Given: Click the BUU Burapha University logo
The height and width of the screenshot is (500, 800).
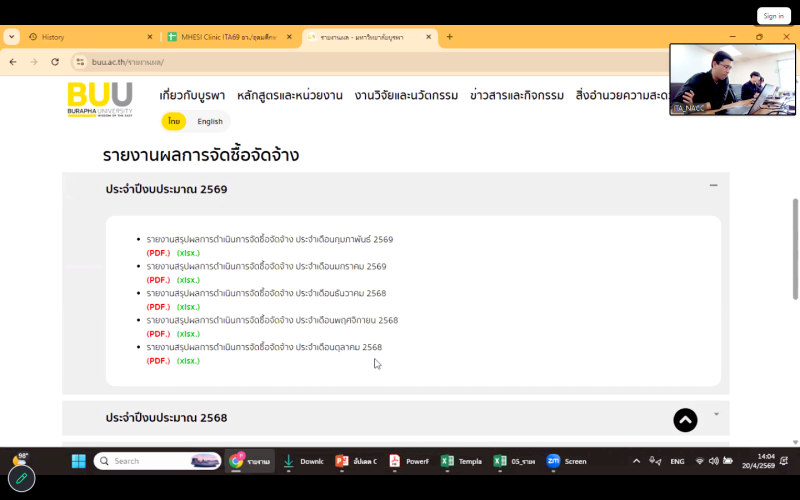Looking at the screenshot, I should pyautogui.click(x=100, y=98).
